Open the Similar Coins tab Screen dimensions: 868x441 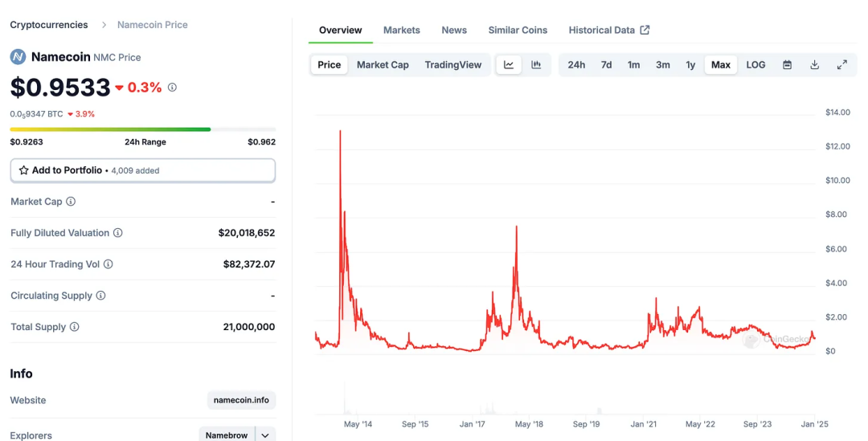point(518,30)
